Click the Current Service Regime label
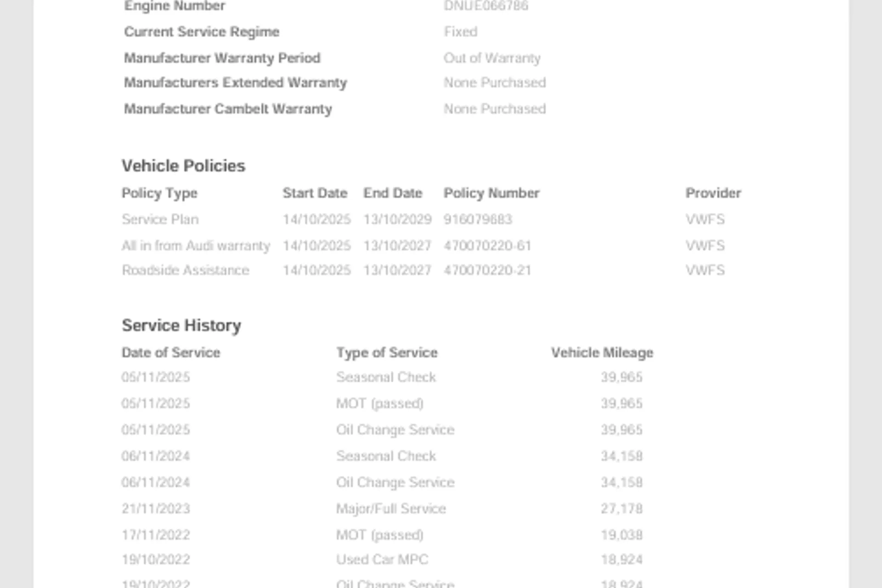The height and width of the screenshot is (588, 882). [x=202, y=32]
